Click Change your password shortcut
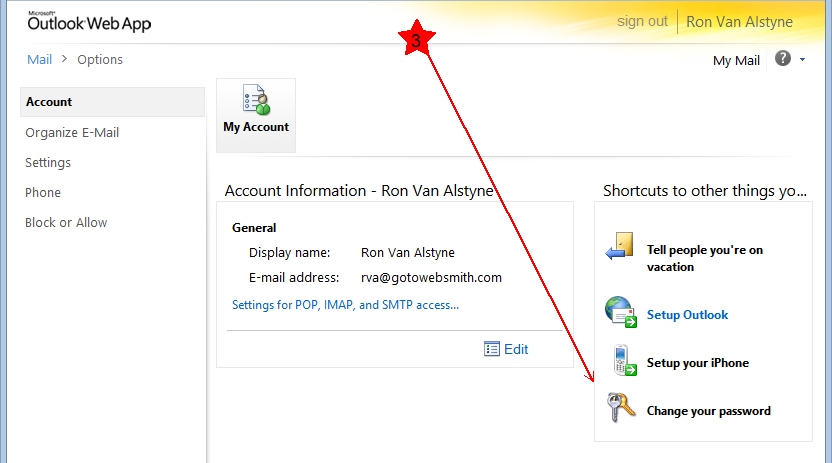This screenshot has height=463, width=832. tap(708, 411)
